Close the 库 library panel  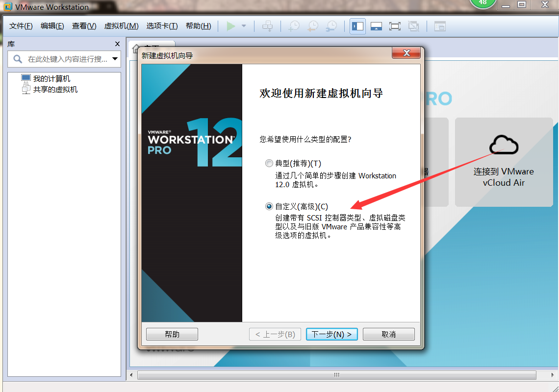(117, 44)
